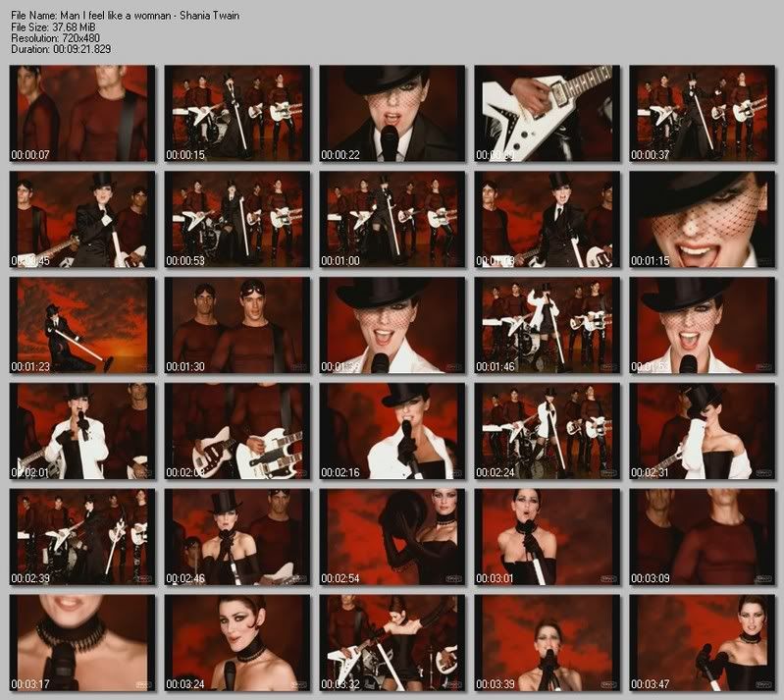The height and width of the screenshot is (700, 784).
Task: Click the 00:02:24 band thumbnail
Action: tap(548, 432)
